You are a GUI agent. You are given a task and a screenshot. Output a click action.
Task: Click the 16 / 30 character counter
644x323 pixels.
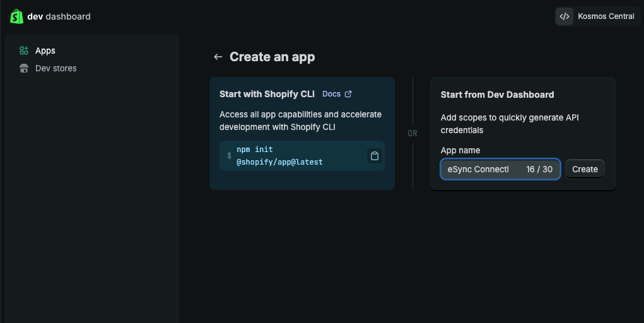click(x=539, y=169)
